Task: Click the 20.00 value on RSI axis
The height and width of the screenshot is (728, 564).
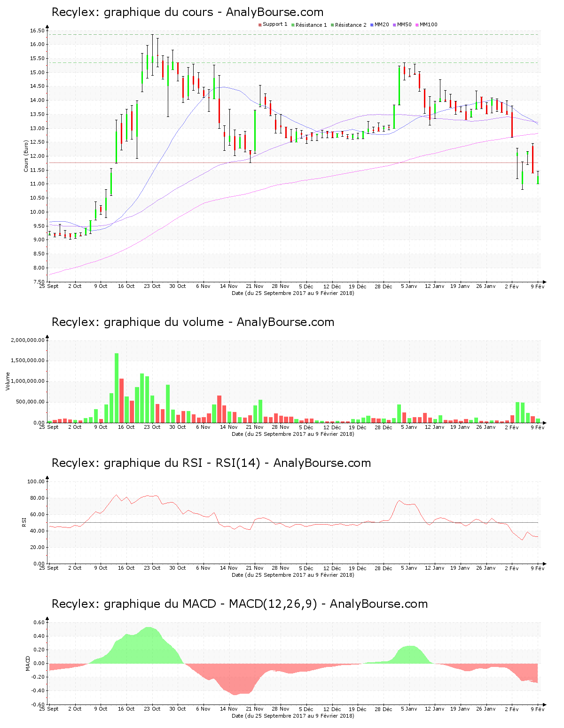Action: pos(37,547)
